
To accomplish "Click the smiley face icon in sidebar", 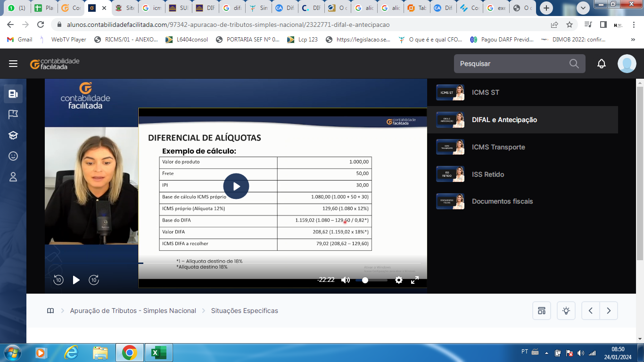I will [13, 156].
